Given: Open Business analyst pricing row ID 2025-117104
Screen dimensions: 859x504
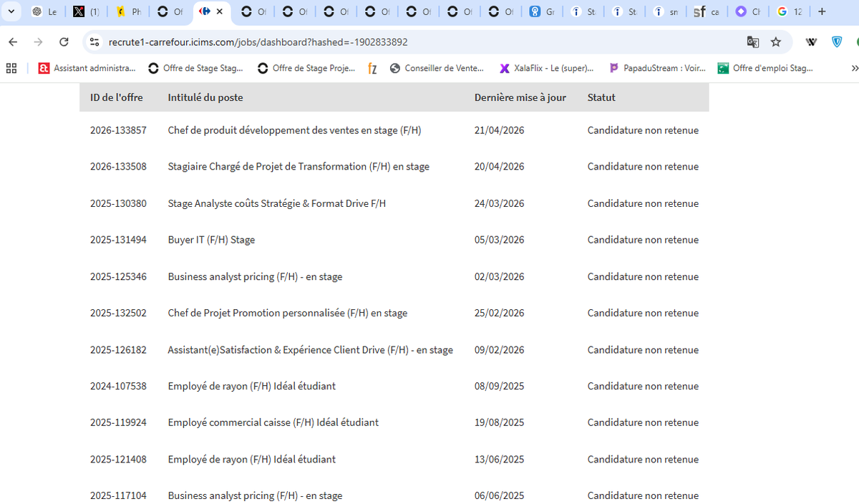Looking at the screenshot, I should coord(255,495).
